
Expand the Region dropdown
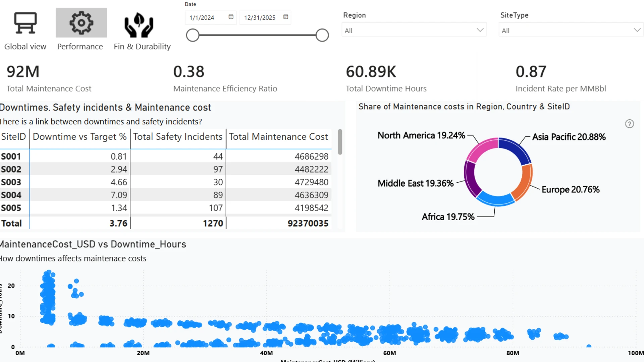pyautogui.click(x=414, y=30)
